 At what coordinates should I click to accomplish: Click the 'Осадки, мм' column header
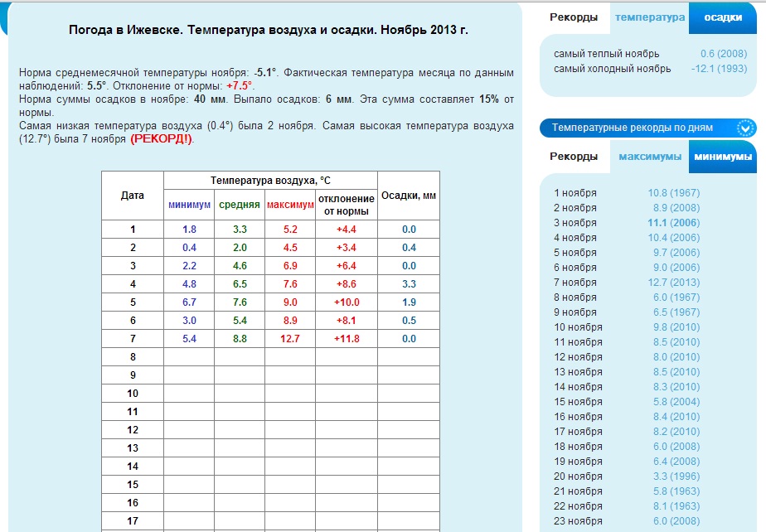(408, 196)
